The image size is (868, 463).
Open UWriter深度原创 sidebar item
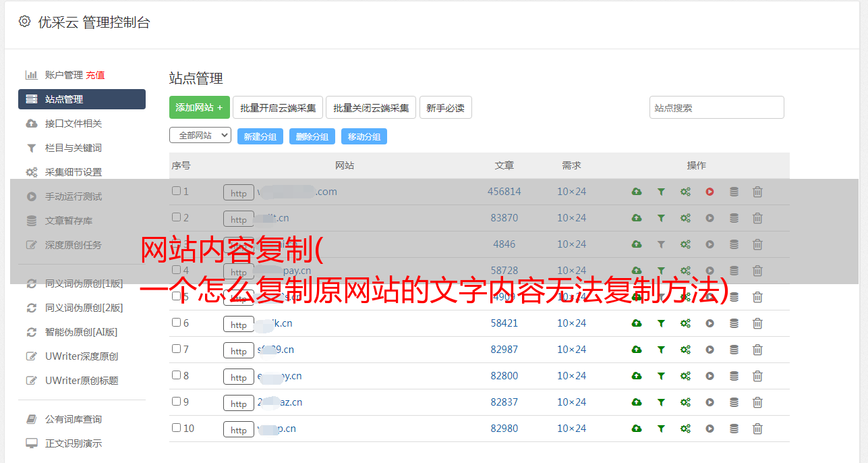click(82, 356)
